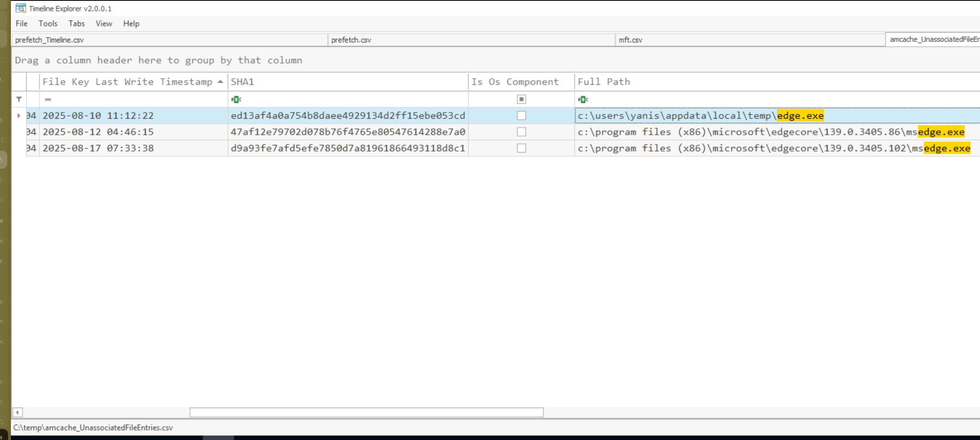Open the Tools menu
Screen dimensions: 980x440
click(48, 23)
